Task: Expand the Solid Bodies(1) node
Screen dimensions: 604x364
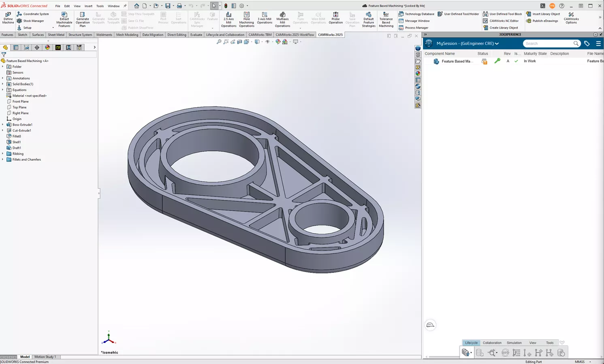Action: (3, 84)
